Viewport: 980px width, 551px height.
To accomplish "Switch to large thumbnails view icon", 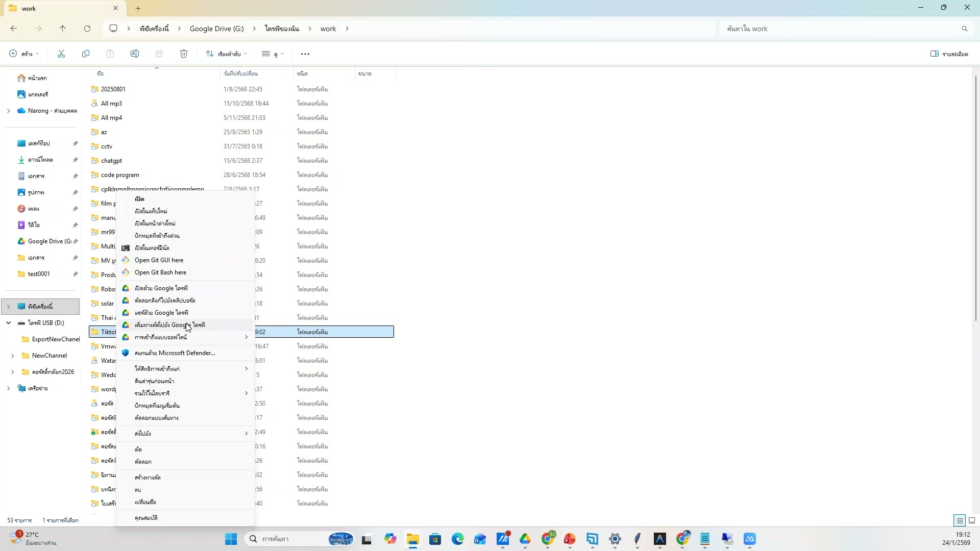I will click(972, 521).
